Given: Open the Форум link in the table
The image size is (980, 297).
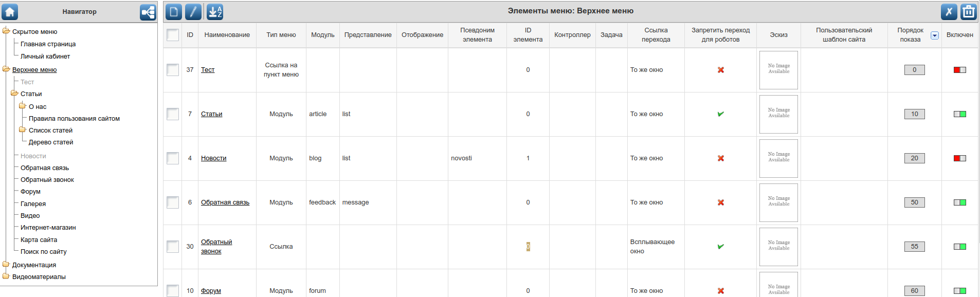Looking at the screenshot, I should point(211,291).
